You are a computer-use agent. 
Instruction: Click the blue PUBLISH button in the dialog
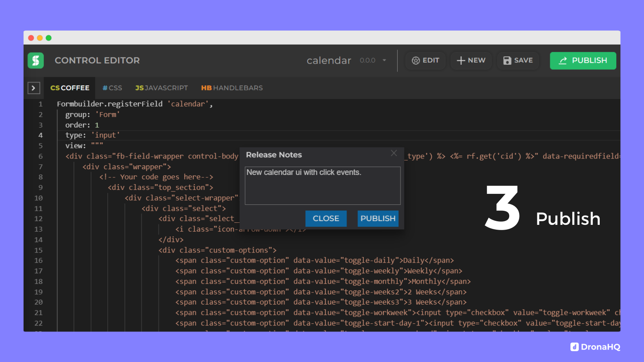coord(378,218)
